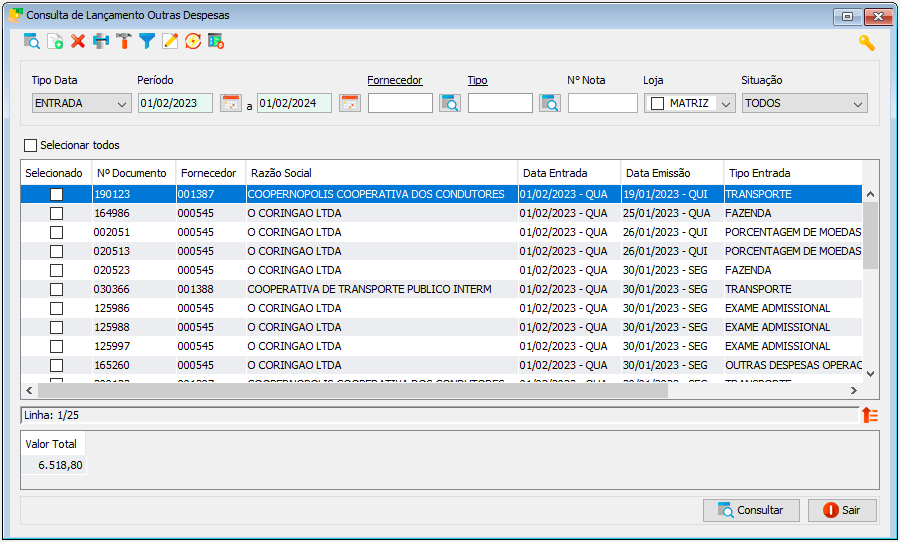Click the blue funnel filter icon

pos(147,41)
